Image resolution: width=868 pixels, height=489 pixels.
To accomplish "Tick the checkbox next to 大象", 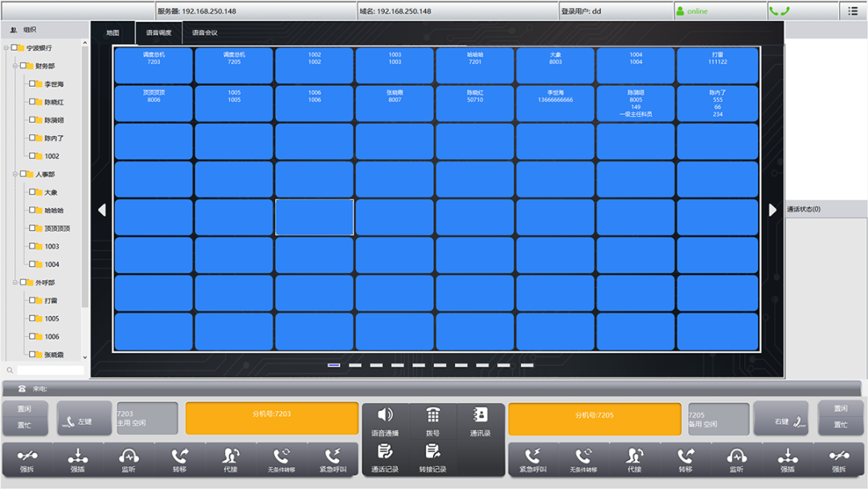I will click(32, 192).
